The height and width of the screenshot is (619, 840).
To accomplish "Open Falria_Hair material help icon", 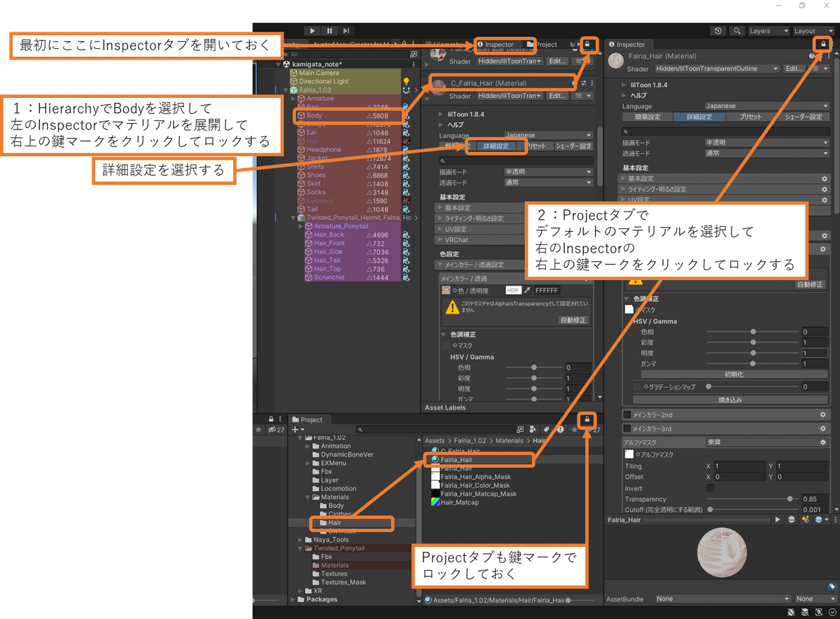I will tap(812, 56).
